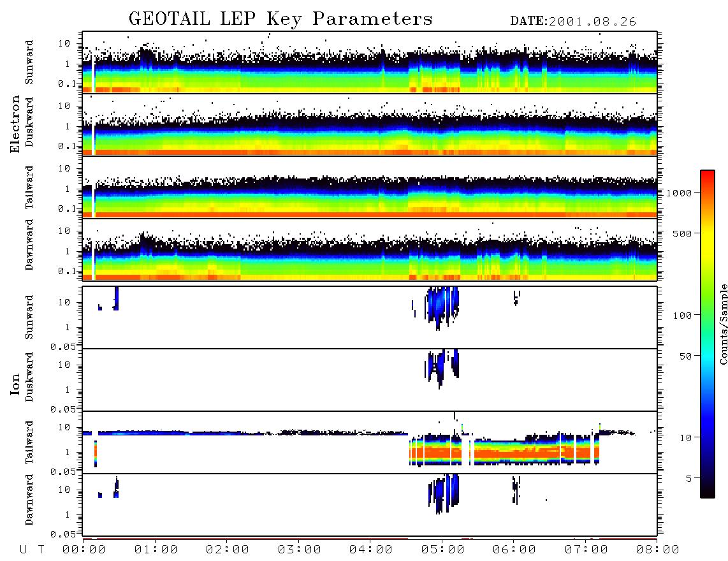The image size is (728, 561).
Task: Click the 02:00 time axis label
Action: [228, 550]
